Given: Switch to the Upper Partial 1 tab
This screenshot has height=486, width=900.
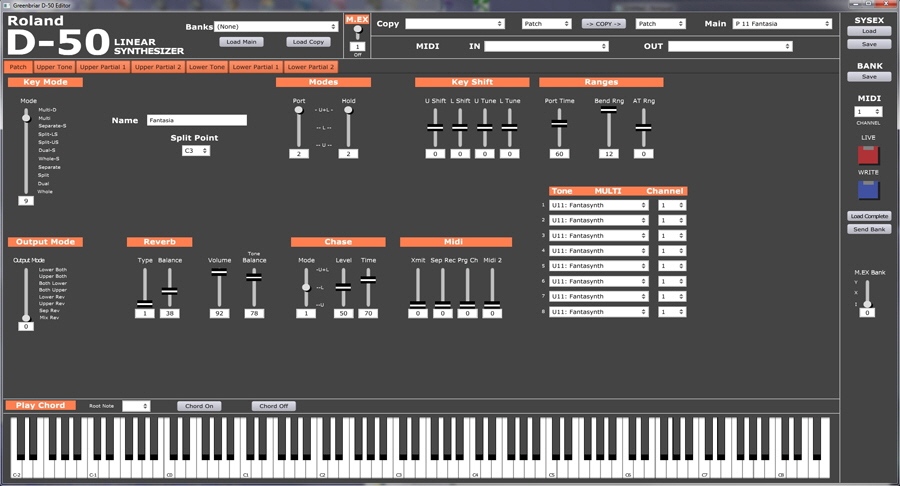Looking at the screenshot, I should pyautogui.click(x=103, y=67).
